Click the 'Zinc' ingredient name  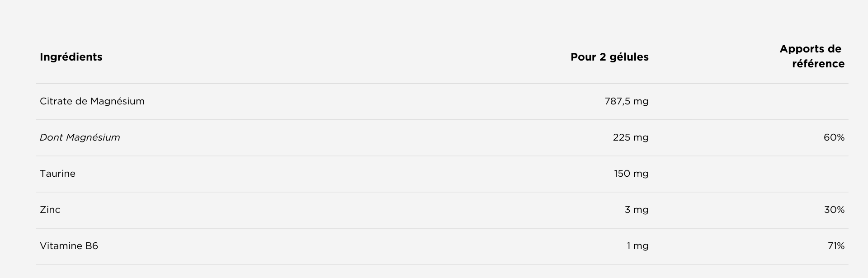(x=50, y=210)
